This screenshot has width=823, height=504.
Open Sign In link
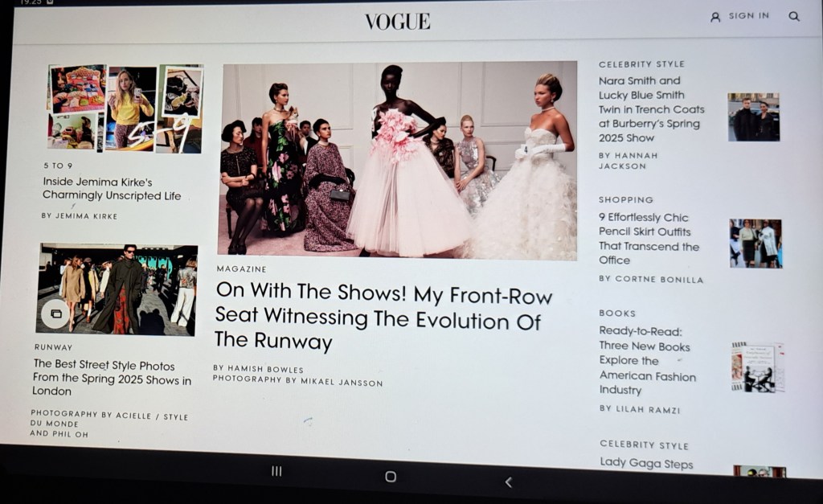(x=748, y=16)
